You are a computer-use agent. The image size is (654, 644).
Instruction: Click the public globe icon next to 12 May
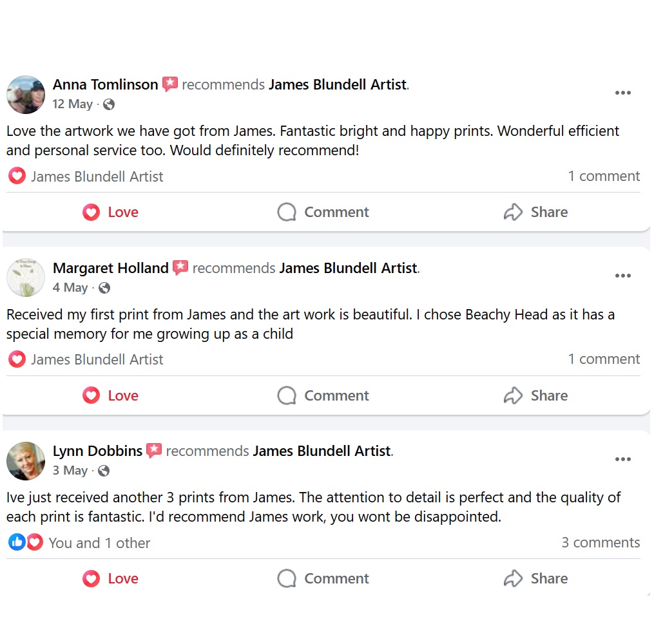(x=109, y=104)
